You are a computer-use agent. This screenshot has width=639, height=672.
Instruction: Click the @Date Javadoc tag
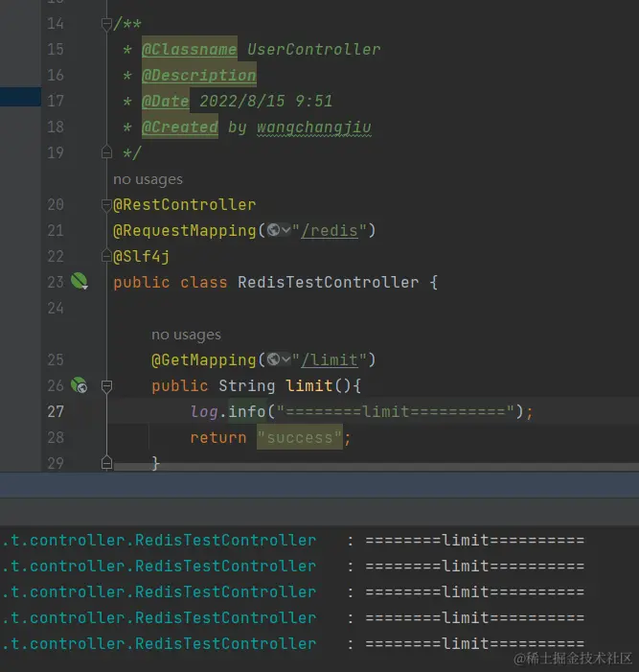click(x=166, y=101)
